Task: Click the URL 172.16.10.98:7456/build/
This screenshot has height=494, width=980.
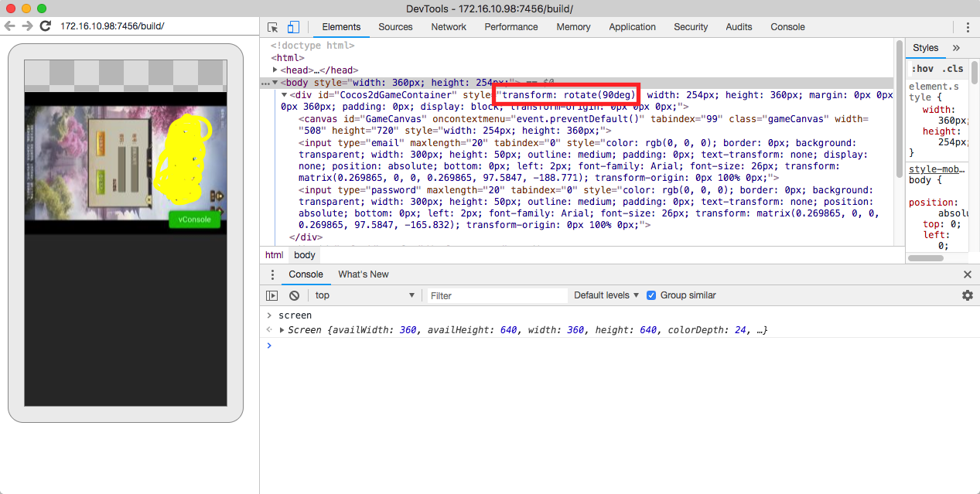Action: pos(112,26)
